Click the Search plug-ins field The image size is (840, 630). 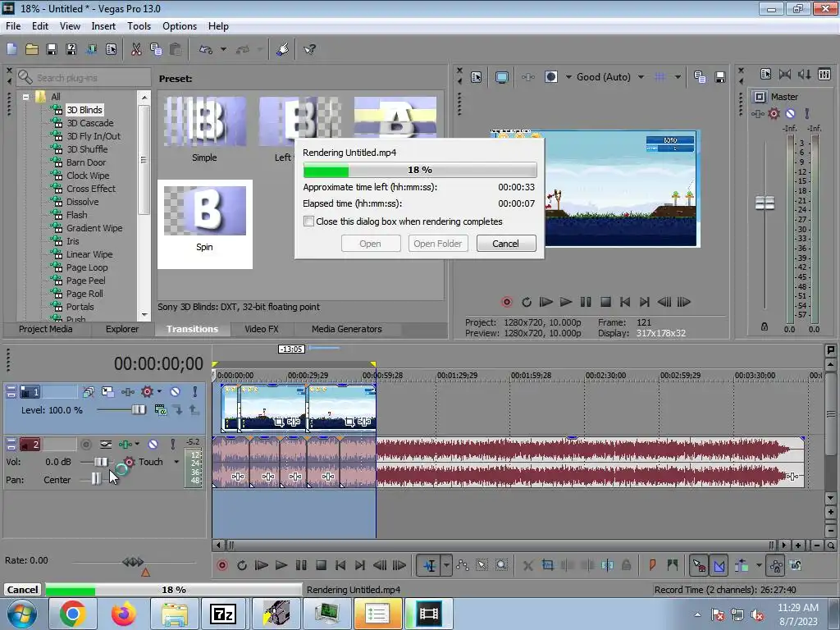83,78
